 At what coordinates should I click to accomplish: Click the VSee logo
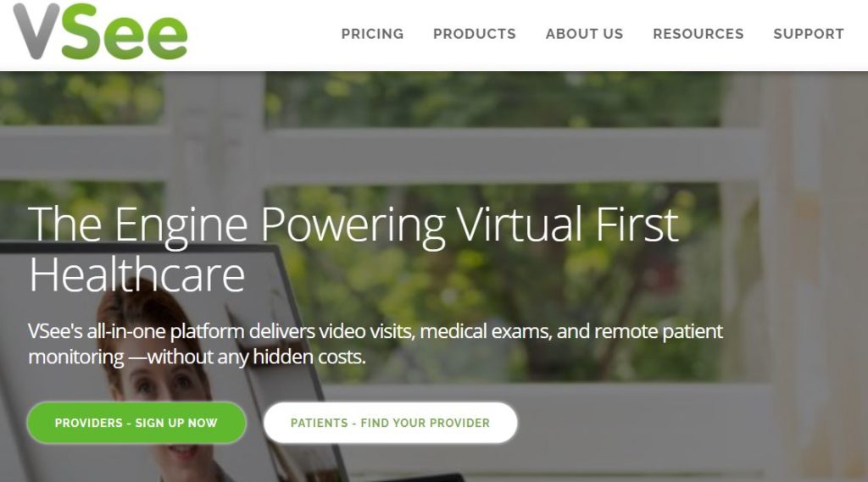[101, 31]
